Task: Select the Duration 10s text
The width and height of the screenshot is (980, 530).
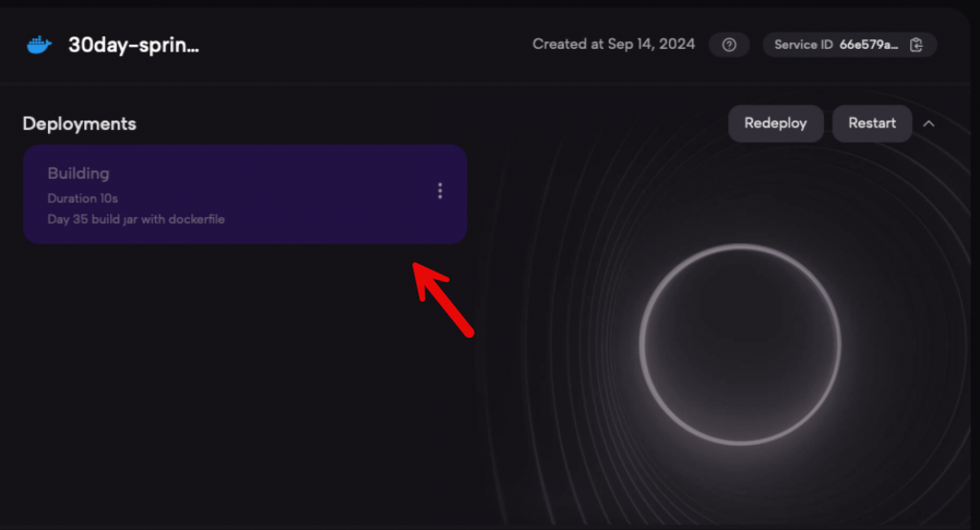Action: pyautogui.click(x=82, y=198)
